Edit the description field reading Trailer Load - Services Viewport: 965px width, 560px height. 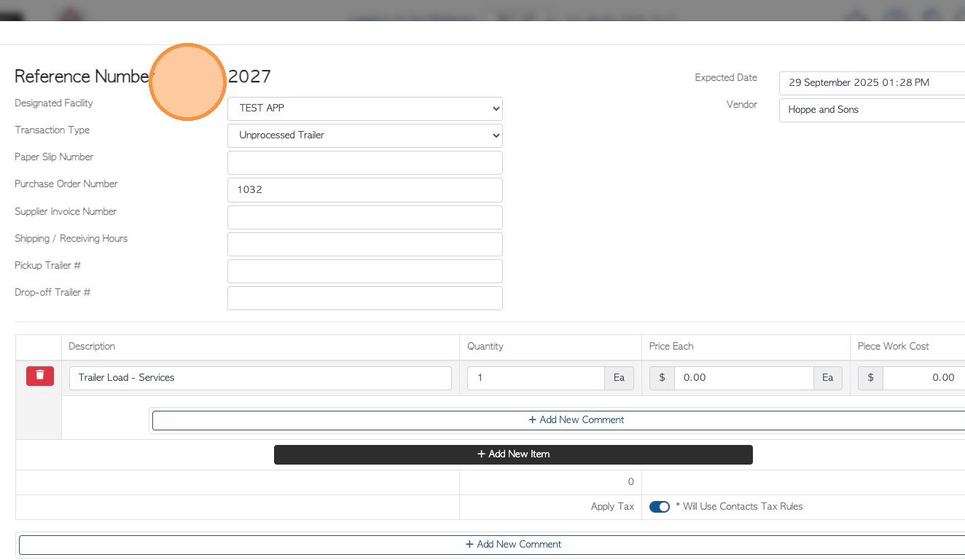click(261, 378)
